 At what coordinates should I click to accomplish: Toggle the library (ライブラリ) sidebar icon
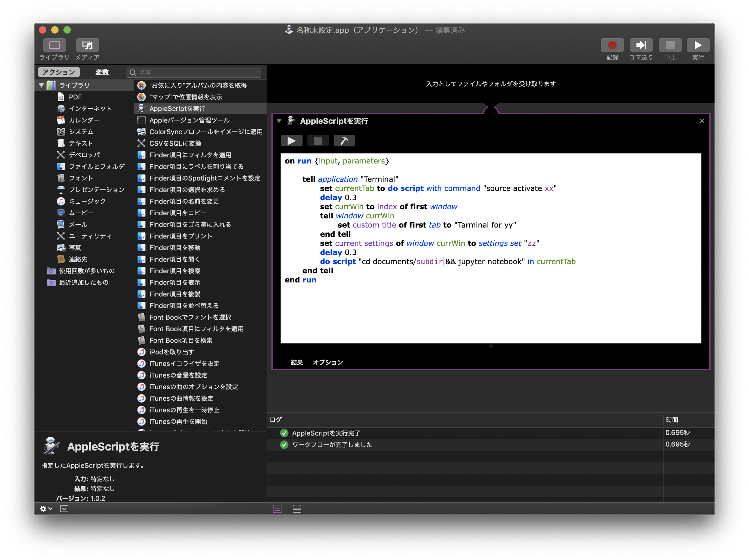(x=55, y=45)
